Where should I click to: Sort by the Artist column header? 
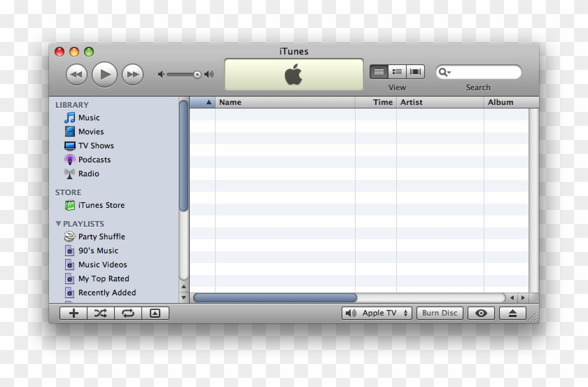(440, 102)
